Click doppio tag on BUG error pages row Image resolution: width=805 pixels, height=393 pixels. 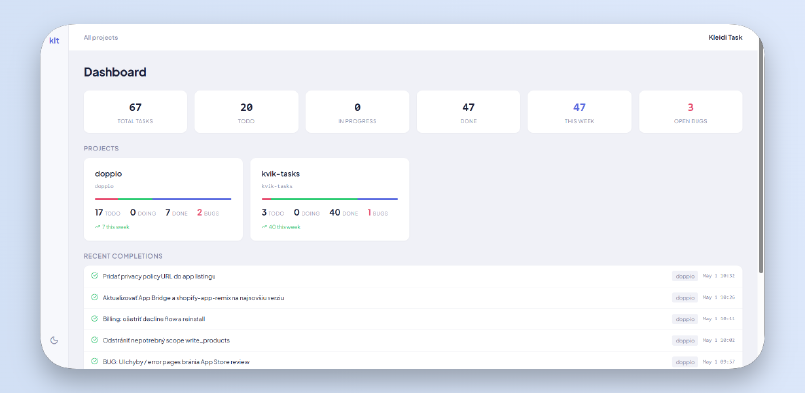tap(685, 362)
